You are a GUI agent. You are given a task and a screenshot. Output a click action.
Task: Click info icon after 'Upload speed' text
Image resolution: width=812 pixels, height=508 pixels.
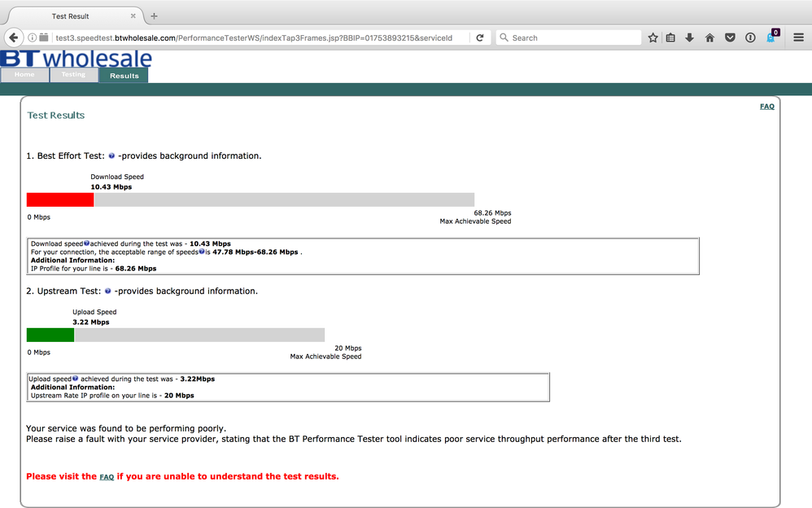[75, 378]
